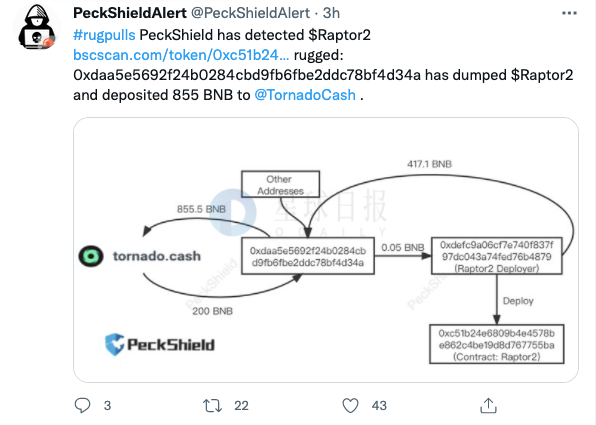Viewport: 596px width, 425px height.
Task: Click the @PeckShieldAlert handle
Action: click(x=250, y=13)
